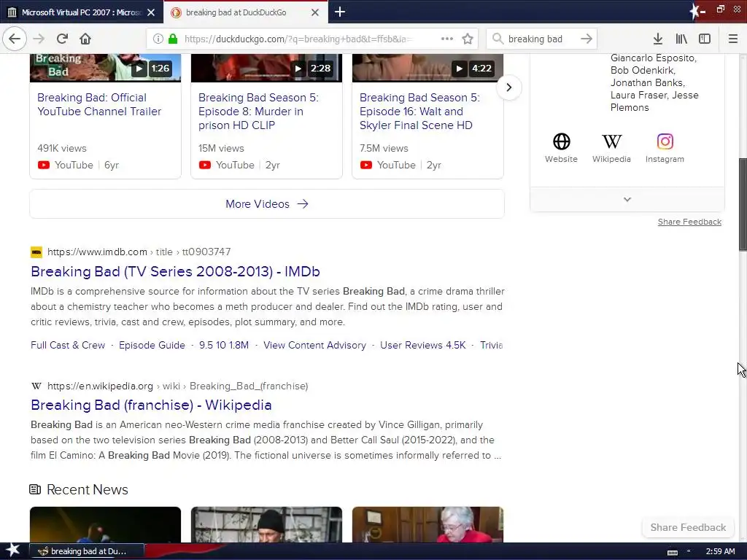
Task: Click the IMDb favicon beside imdb.com URL
Action: tap(36, 252)
